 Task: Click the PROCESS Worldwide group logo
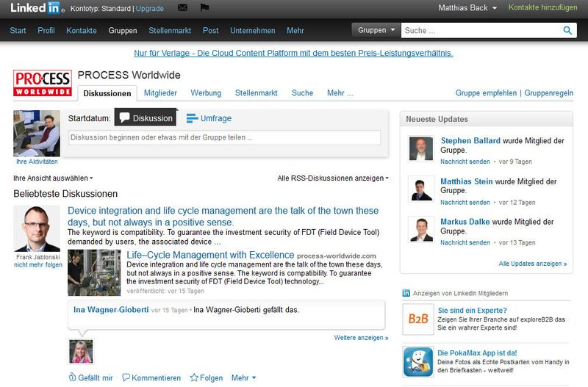[x=43, y=83]
